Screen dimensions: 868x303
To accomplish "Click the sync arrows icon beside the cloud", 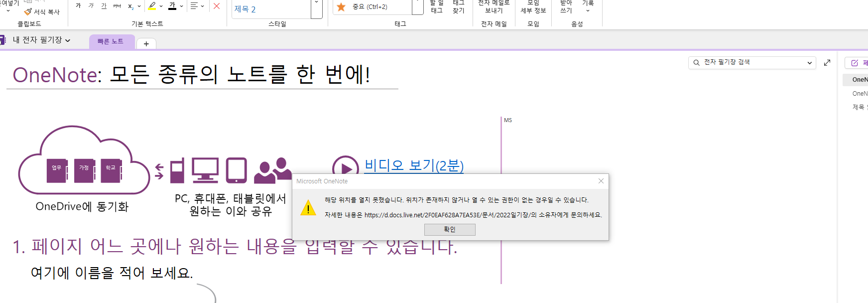I will (159, 171).
